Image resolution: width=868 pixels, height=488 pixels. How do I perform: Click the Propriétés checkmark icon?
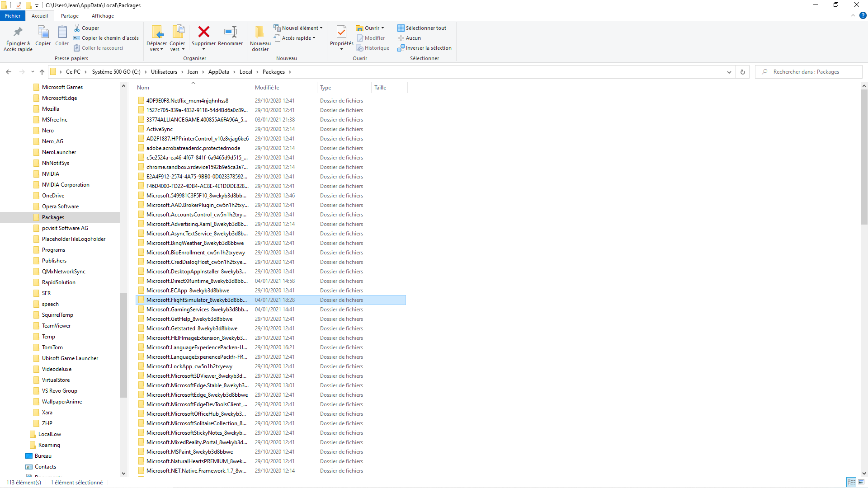341,32
